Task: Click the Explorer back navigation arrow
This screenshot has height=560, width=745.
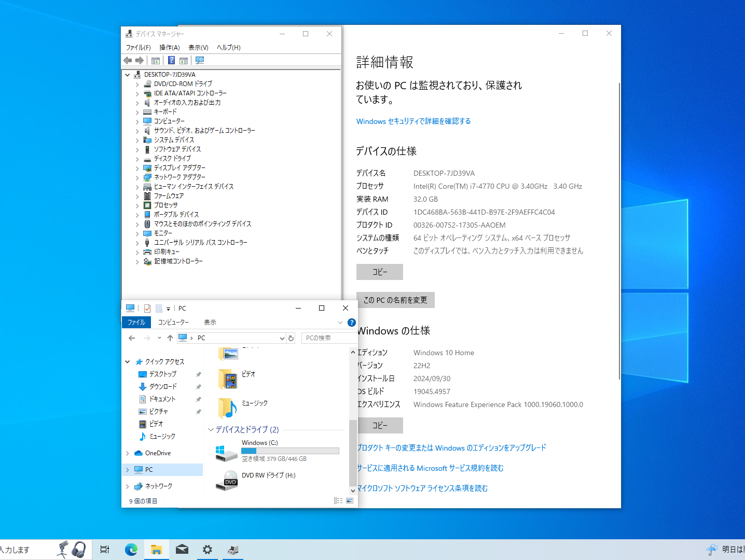Action: coord(132,338)
